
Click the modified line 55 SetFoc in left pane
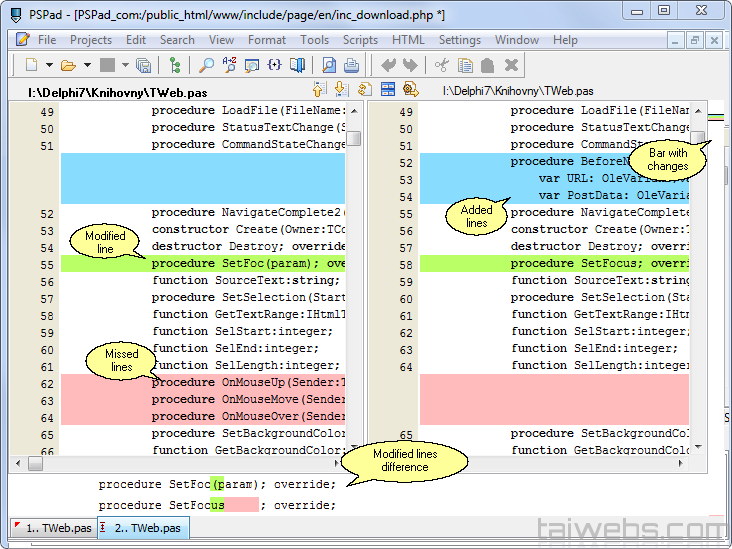point(200,264)
